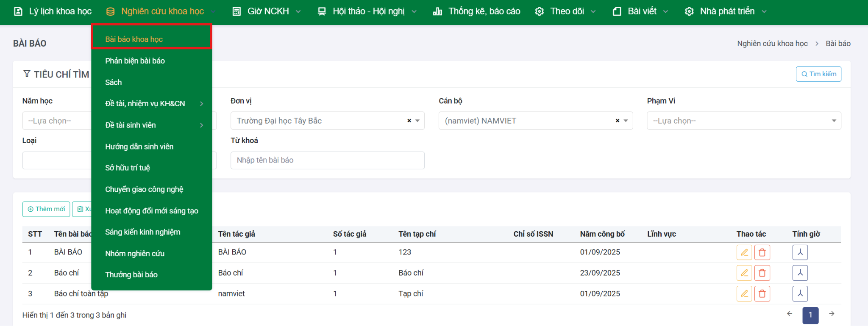Open hour calculation for Báo chí toàn tập

coord(800,294)
